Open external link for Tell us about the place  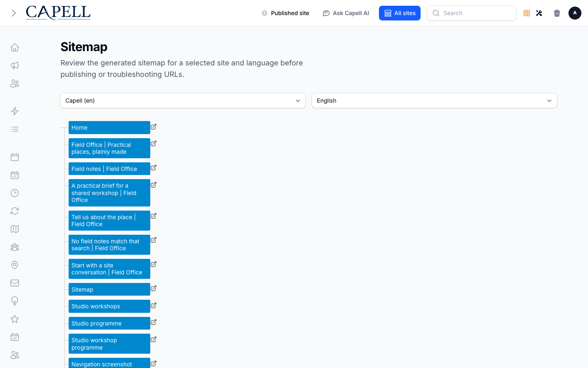154,216
